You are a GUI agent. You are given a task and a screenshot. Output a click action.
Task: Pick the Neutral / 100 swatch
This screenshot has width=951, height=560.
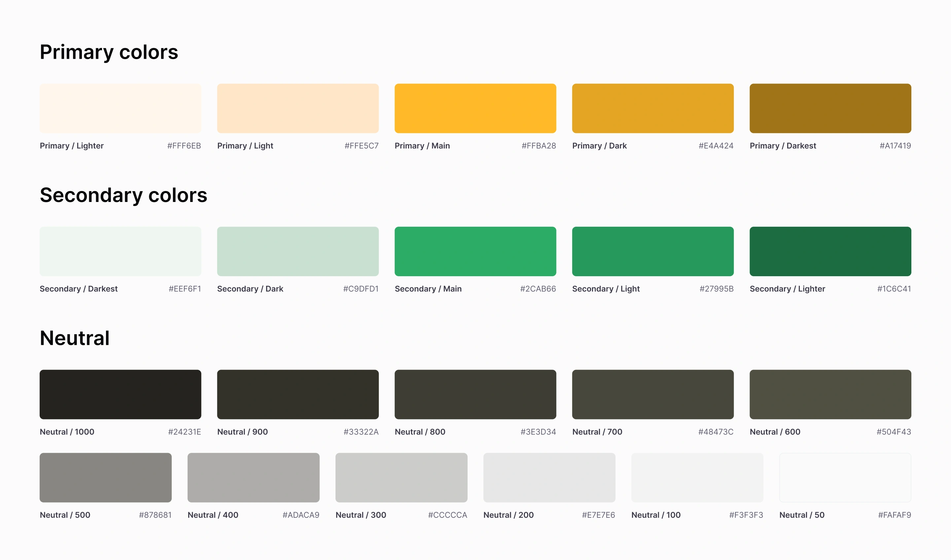[697, 478]
